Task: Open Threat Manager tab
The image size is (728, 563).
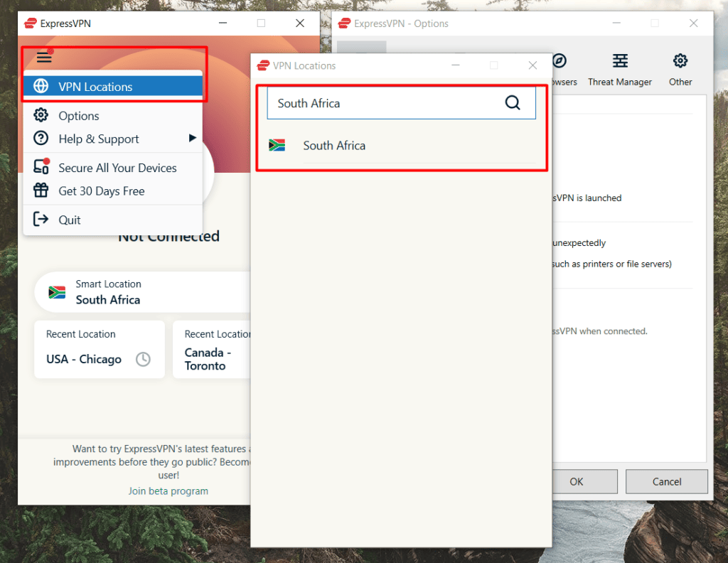Action: [619, 70]
